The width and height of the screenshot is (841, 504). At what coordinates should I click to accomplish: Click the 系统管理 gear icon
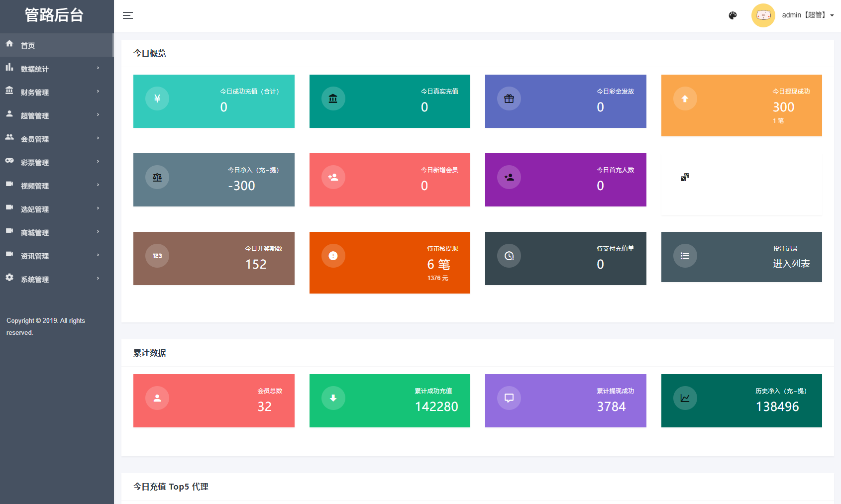tap(9, 278)
